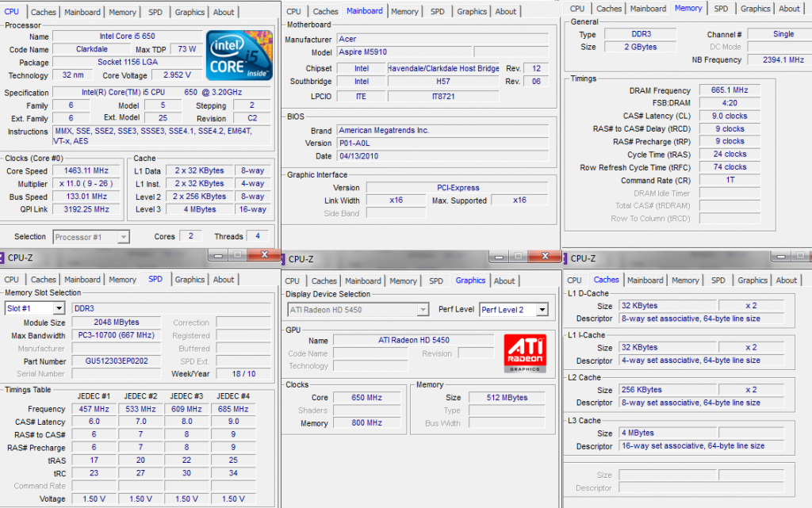This screenshot has width=812, height=508.
Task: Expand the Perf Level 2 dropdown
Action: tap(542, 310)
